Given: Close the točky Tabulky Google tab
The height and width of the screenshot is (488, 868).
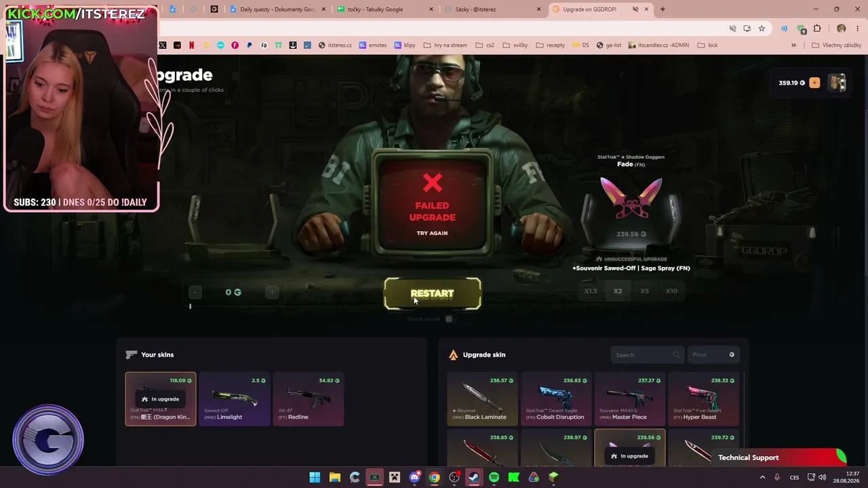Looking at the screenshot, I should [x=432, y=9].
